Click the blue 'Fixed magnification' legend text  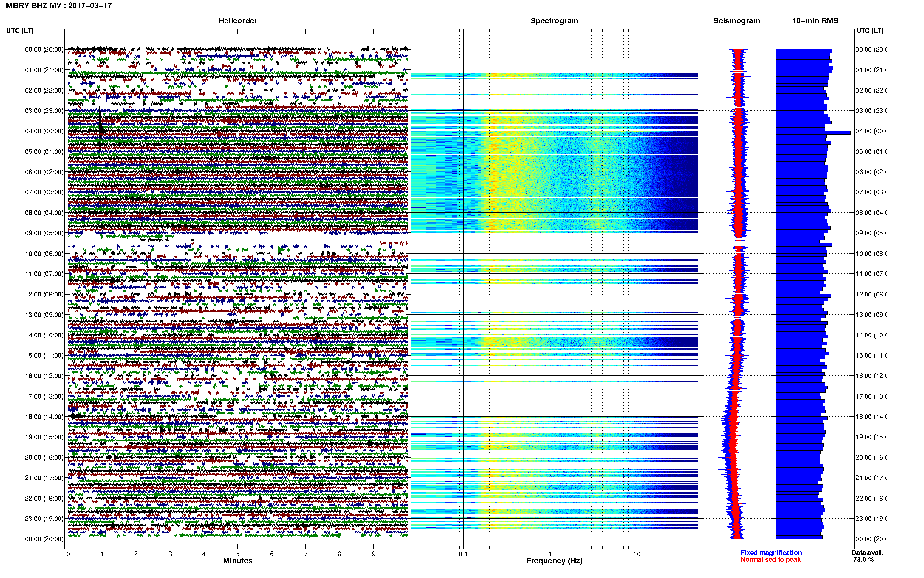pyautogui.click(x=771, y=553)
